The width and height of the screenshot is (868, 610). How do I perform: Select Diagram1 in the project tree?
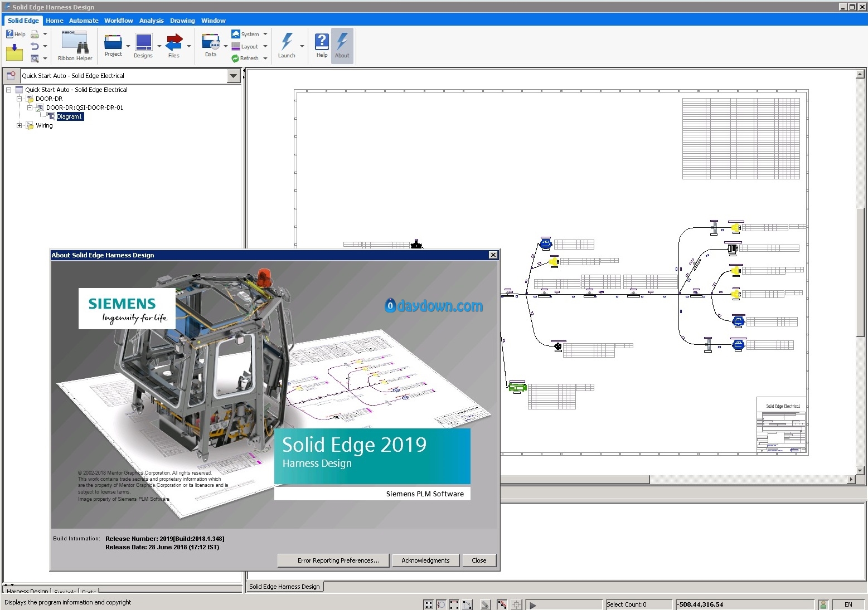[x=70, y=116]
